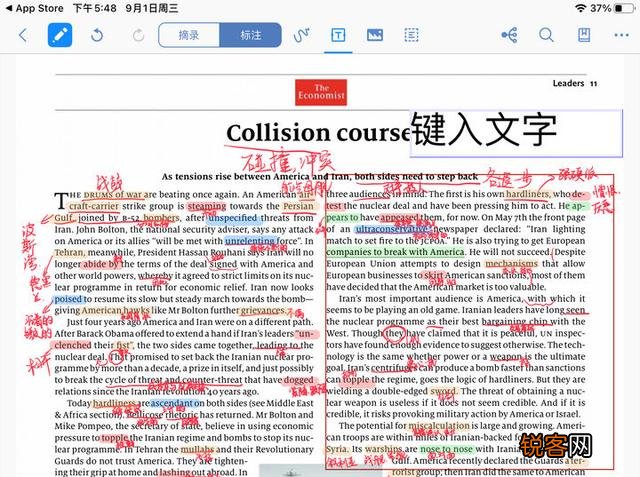640x477 pixels.
Task: Click green highlight "companies to break with America"
Action: pyautogui.click(x=395, y=252)
